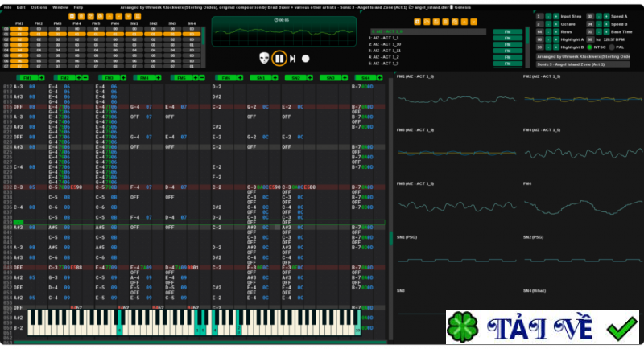Increase the Octave value with plus

click(x=554, y=26)
